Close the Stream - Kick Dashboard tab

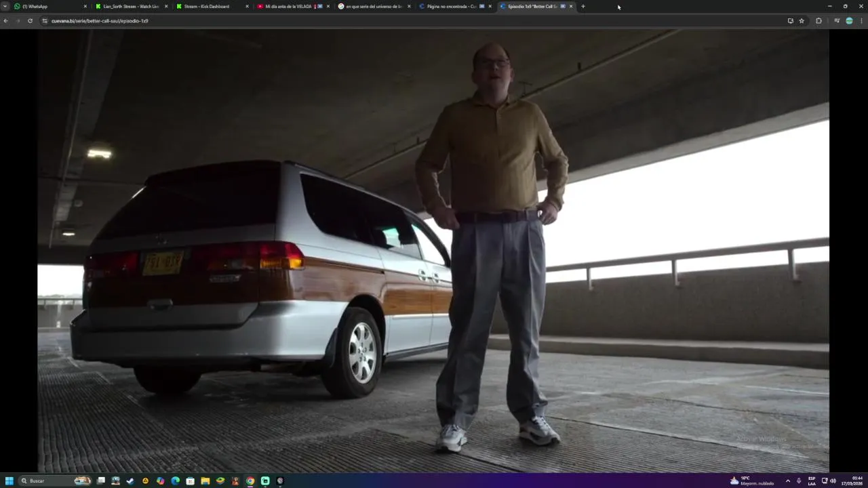[247, 6]
